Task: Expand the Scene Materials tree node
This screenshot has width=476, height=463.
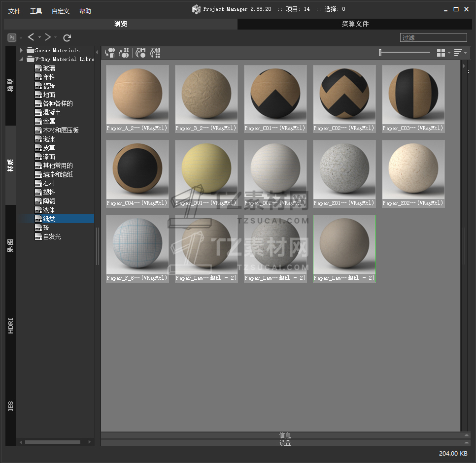Action: click(22, 50)
